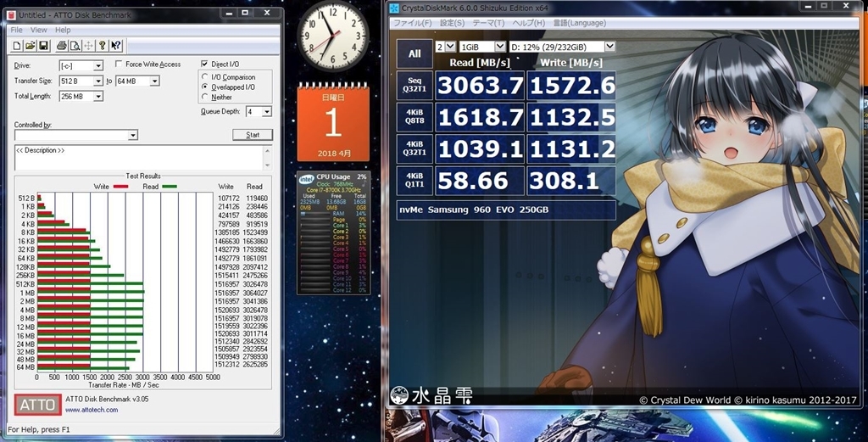Click the Description box scroll down arrow
The image size is (868, 442).
[x=268, y=165]
